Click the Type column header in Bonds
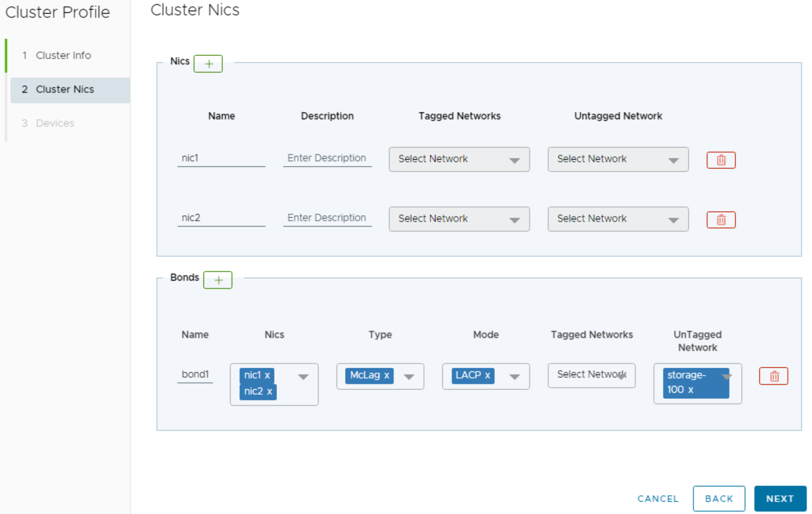This screenshot has width=812, height=514. [380, 335]
